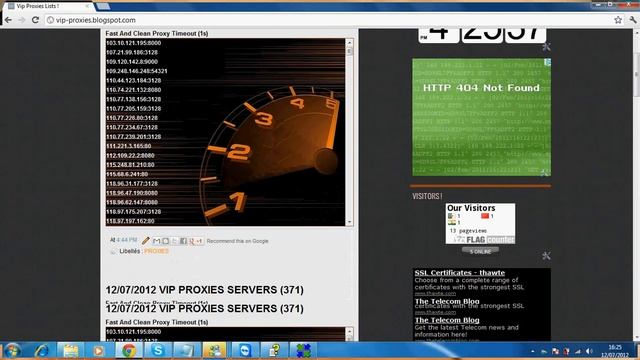Click the AdChoices icon on the green ad
This screenshot has width=640, height=360.
point(547,62)
